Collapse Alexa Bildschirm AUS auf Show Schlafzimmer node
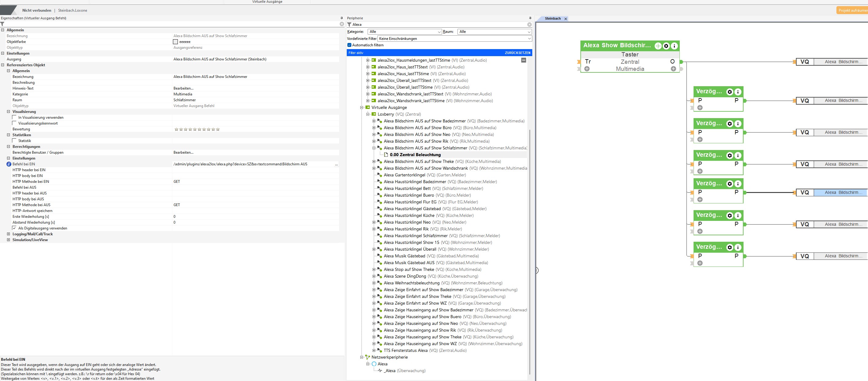Viewport: 868px width, 381px height. point(374,148)
